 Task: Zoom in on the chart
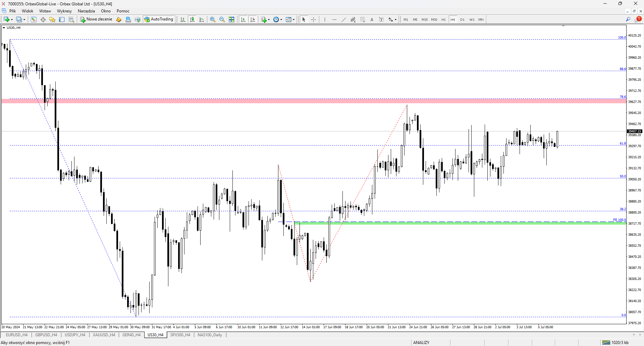coord(213,19)
